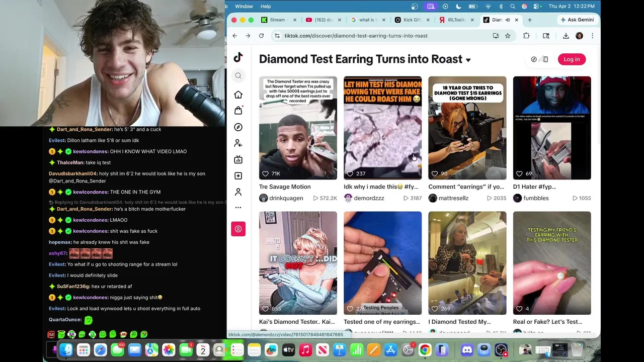The height and width of the screenshot is (362, 644).
Task: Open the TikTok Shop bag icon
Action: point(238,110)
